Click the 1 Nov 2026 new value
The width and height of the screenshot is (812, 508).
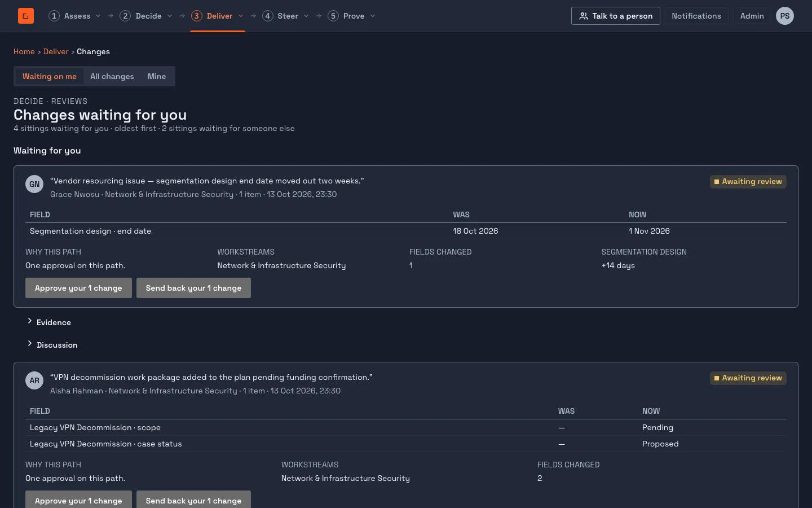coord(649,231)
